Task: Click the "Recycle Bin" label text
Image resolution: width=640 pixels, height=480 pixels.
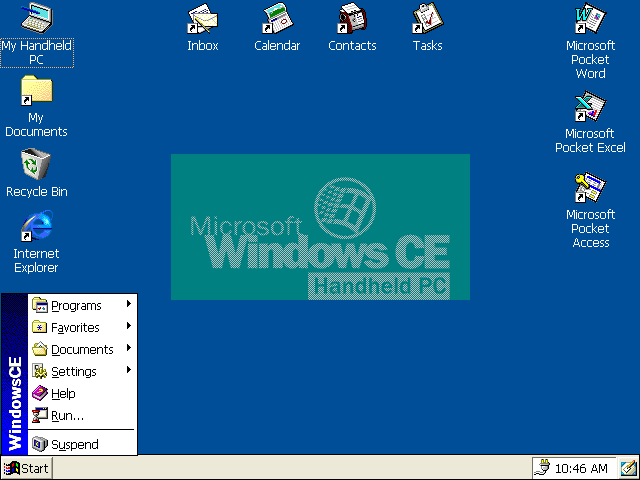Action: pyautogui.click(x=37, y=191)
